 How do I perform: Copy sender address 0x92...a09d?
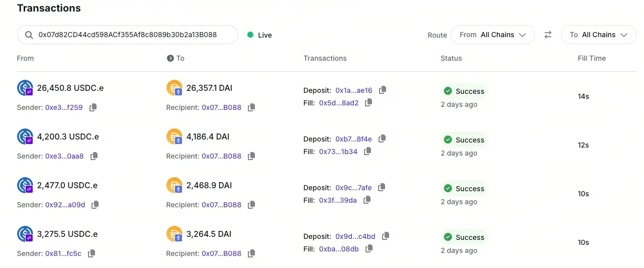95,205
